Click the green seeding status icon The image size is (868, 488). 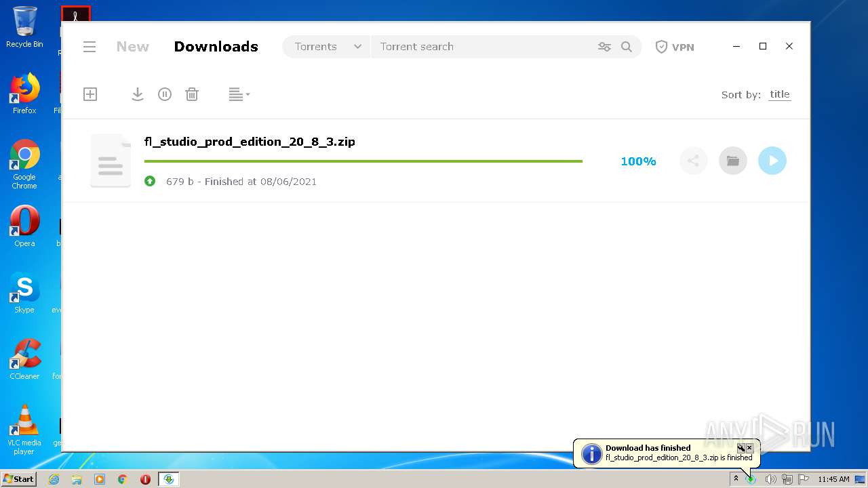click(x=150, y=181)
